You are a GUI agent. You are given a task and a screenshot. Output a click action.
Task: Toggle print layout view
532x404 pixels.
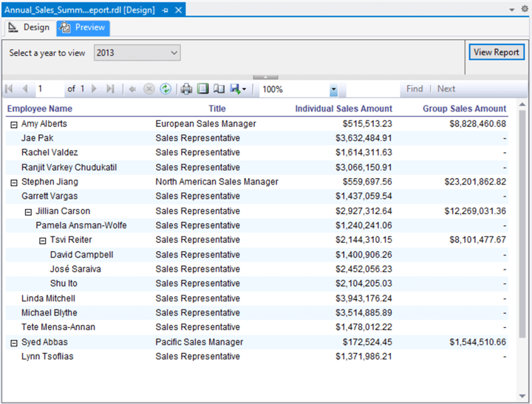203,89
